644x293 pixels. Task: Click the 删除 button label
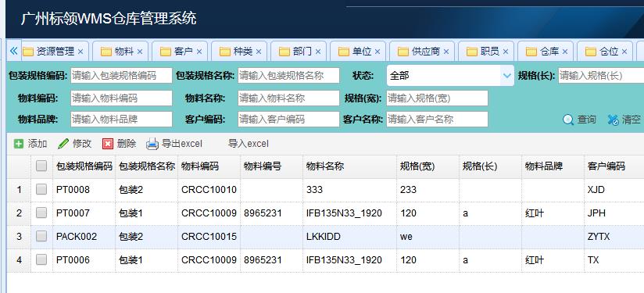(127, 144)
